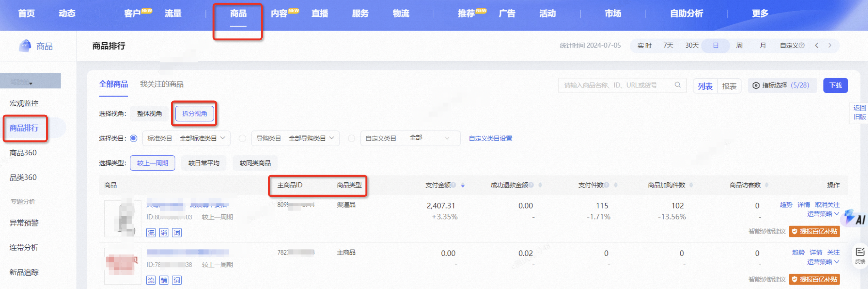The image size is (868, 289).
Task: Click help icon next to 成功退款金额
Action: 531,185
